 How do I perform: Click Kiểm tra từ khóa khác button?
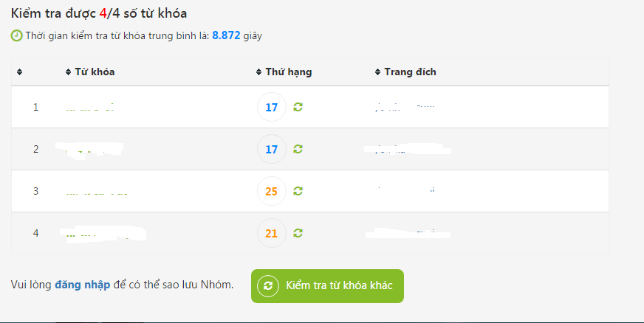pyautogui.click(x=327, y=286)
